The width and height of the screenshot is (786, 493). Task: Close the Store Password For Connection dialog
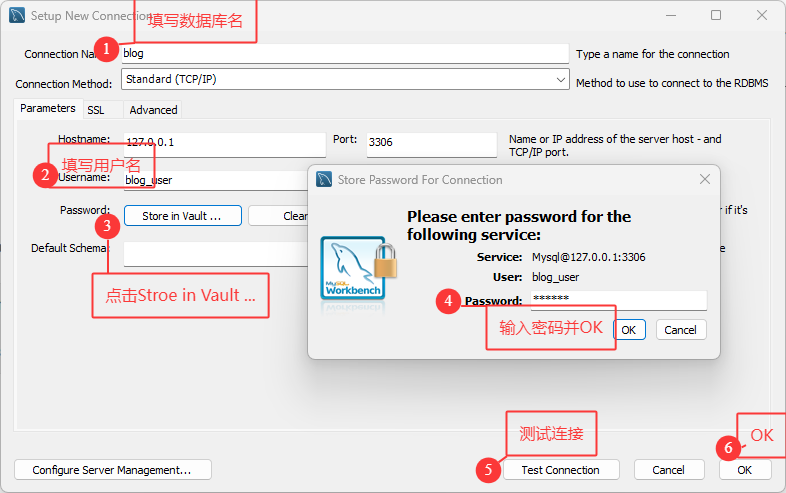pyautogui.click(x=705, y=180)
